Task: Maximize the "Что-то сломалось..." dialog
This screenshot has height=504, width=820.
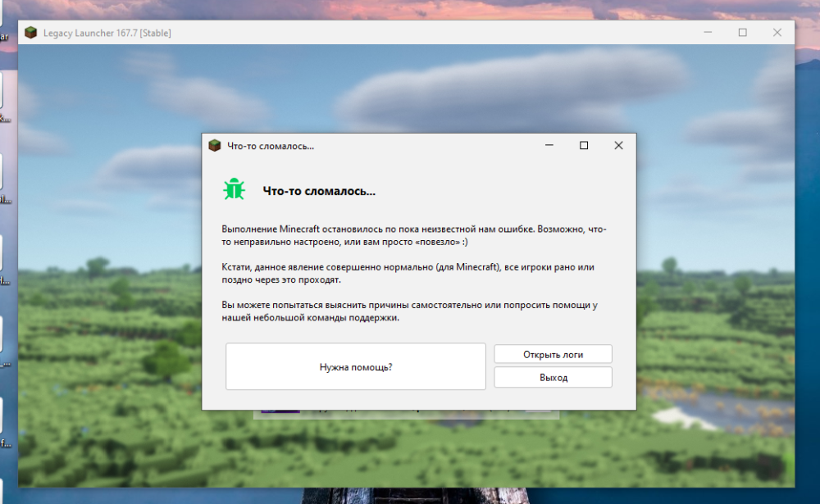Action: [x=584, y=145]
